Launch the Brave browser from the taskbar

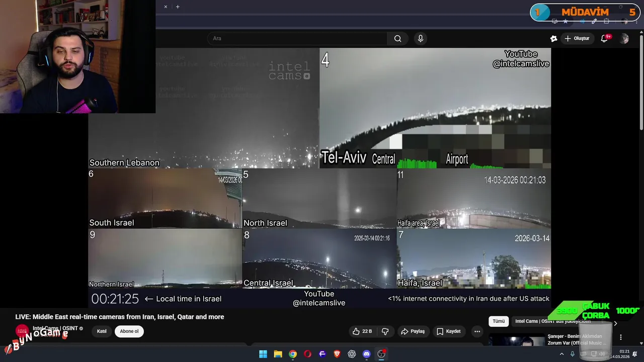coord(337,354)
